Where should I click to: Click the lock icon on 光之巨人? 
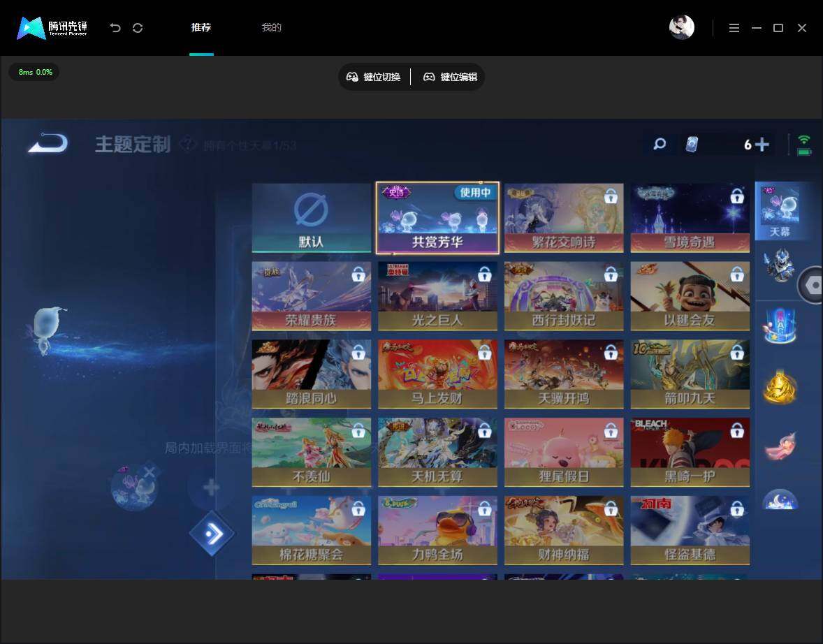pos(484,274)
